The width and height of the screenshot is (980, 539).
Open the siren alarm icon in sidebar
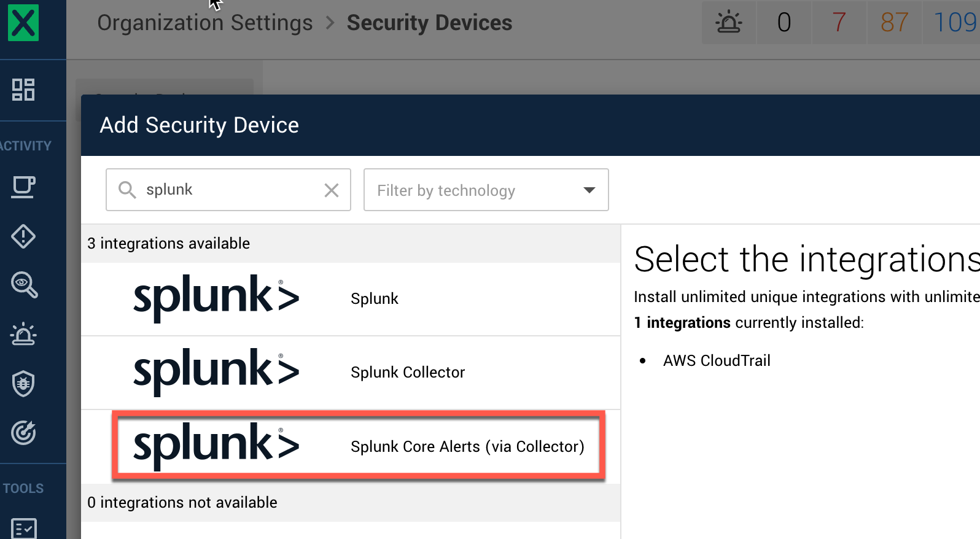point(23,334)
